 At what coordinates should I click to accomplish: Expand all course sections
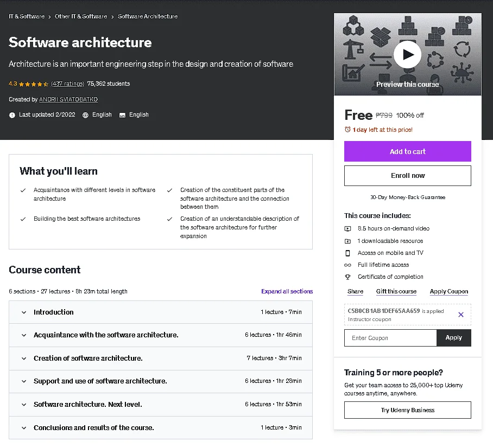click(x=287, y=291)
